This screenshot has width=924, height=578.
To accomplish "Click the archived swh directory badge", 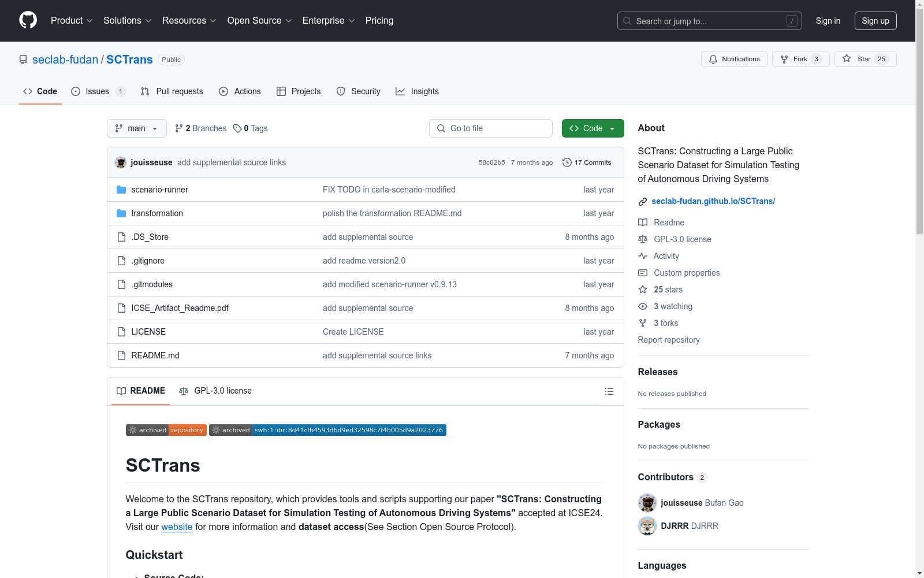I will pos(327,430).
